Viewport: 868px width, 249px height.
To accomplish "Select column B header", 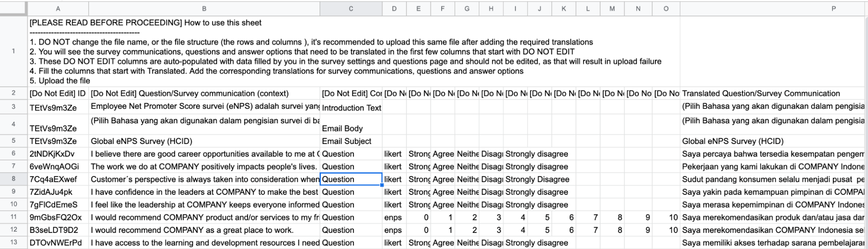I will (204, 9).
